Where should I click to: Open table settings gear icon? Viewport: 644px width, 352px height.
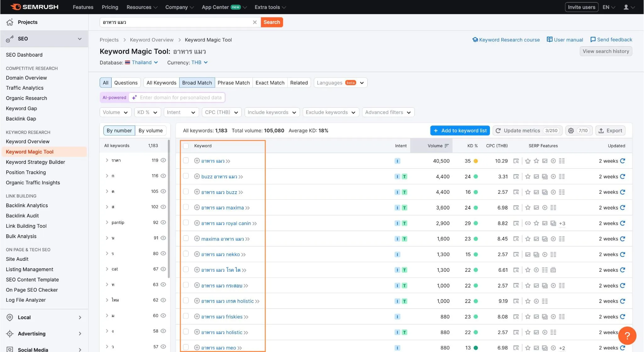pyautogui.click(x=571, y=131)
